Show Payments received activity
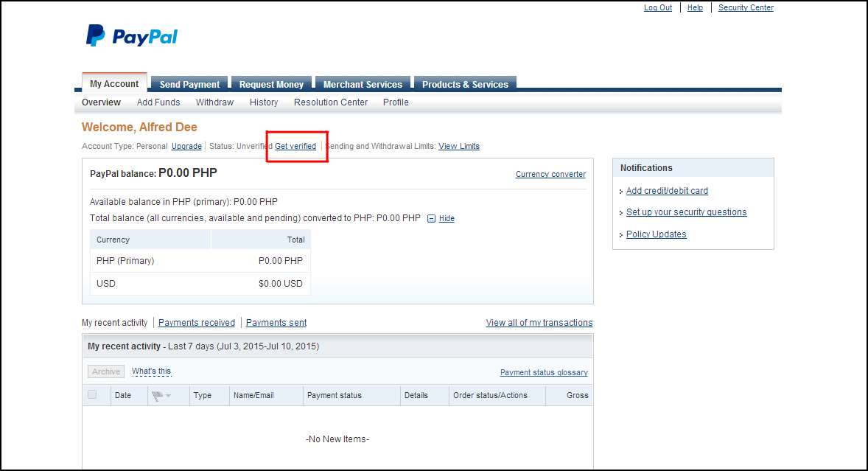Image resolution: width=868 pixels, height=471 pixels. (197, 323)
